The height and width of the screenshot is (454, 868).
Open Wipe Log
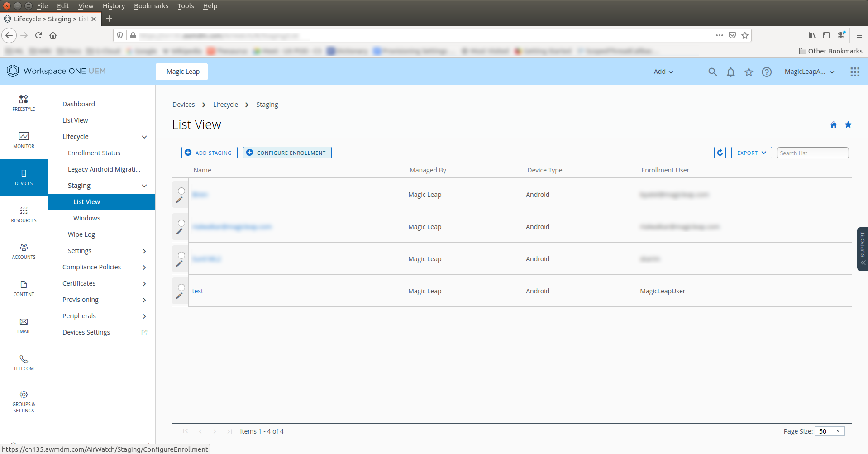(x=81, y=234)
